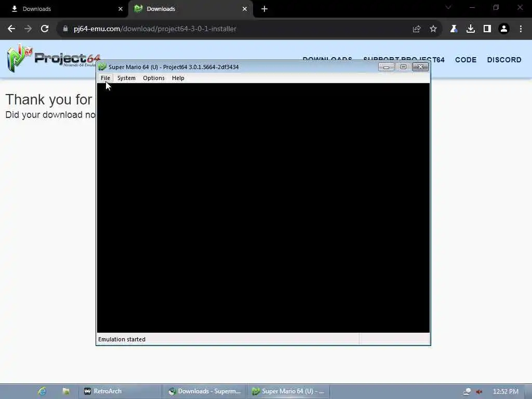Open the browser profile avatar

(x=504, y=29)
